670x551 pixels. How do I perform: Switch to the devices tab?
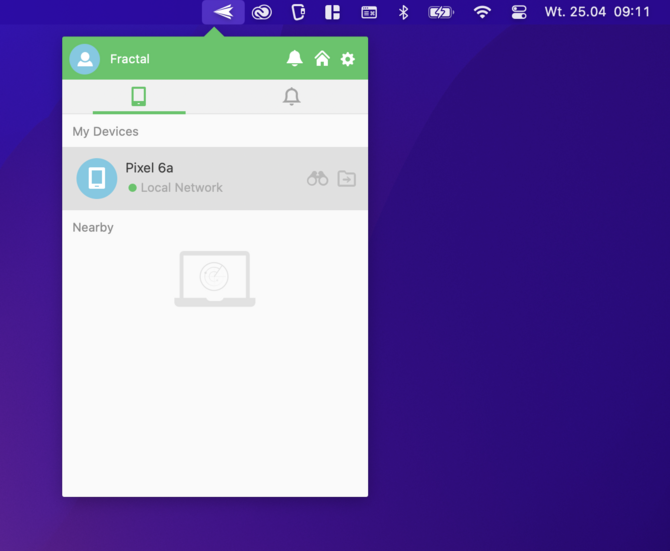click(139, 97)
